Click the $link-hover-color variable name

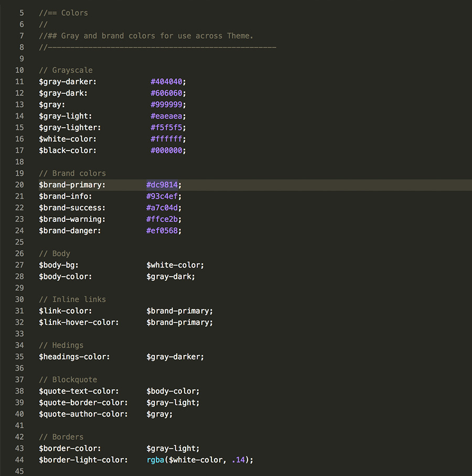click(78, 322)
